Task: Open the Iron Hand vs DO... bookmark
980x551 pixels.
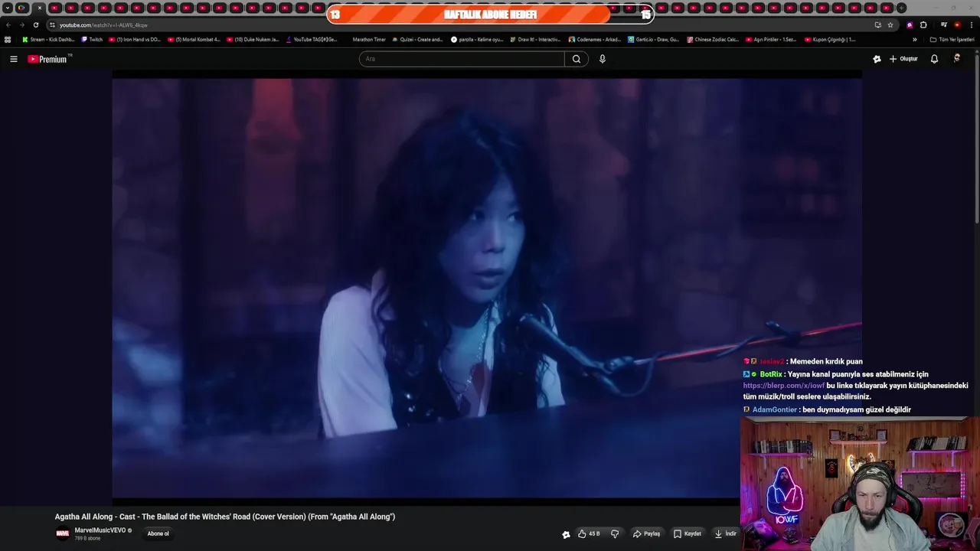Action: point(135,39)
